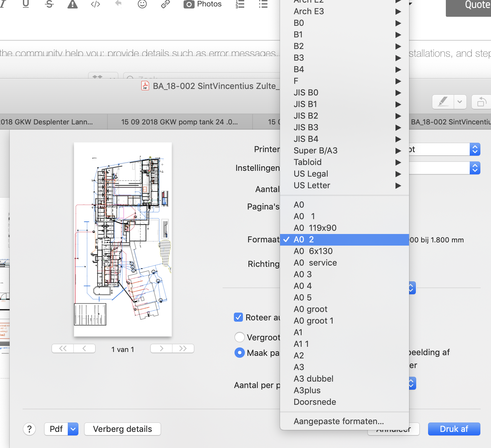This screenshot has height=448, width=491.
Task: Insert a warning alert block
Action: tap(72, 5)
